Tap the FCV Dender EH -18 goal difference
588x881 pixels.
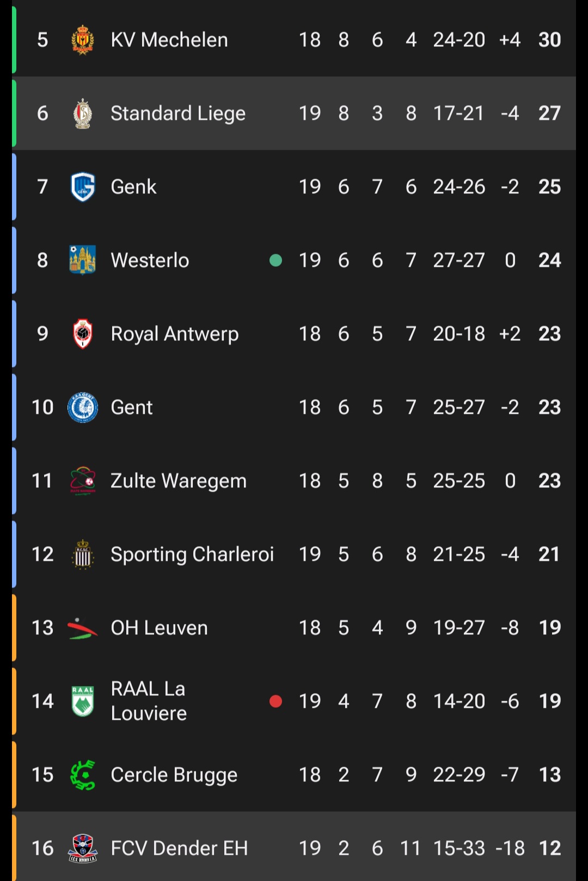click(510, 848)
